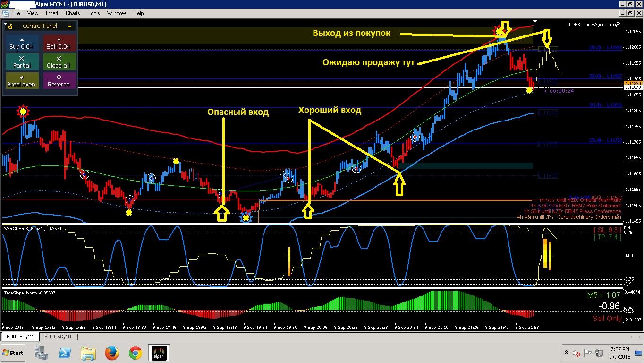Click the Close all button
The image size is (644, 363).
[x=59, y=62]
